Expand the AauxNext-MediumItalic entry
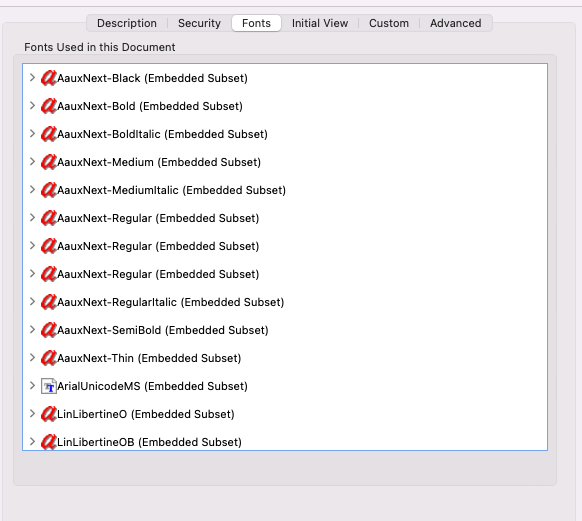 pos(32,190)
